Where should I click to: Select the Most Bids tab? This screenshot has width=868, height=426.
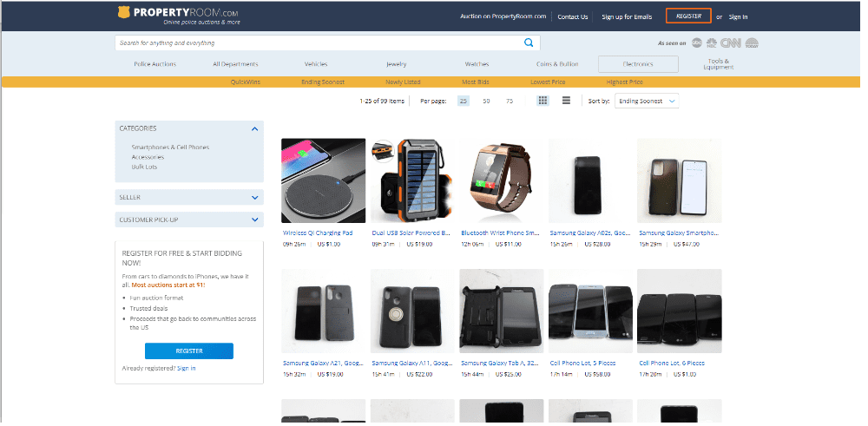476,82
